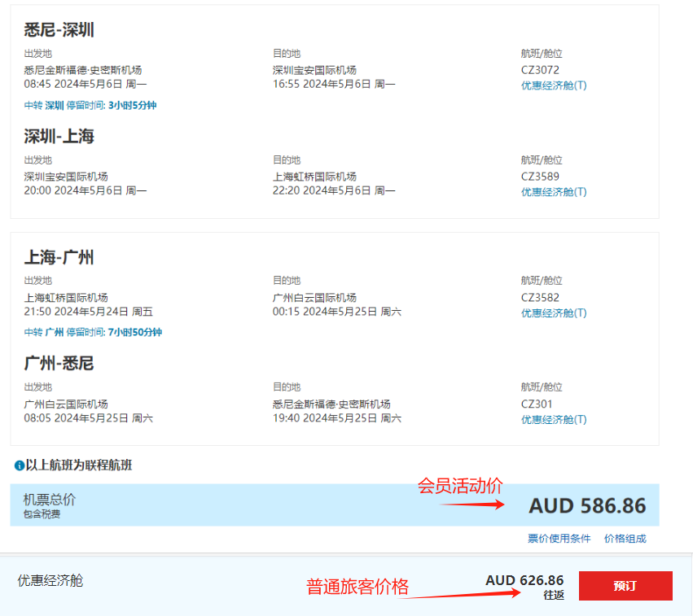Image resolution: width=693 pixels, height=616 pixels.
Task: Select the 深圳-上海 segment heading
Action: click(x=59, y=136)
